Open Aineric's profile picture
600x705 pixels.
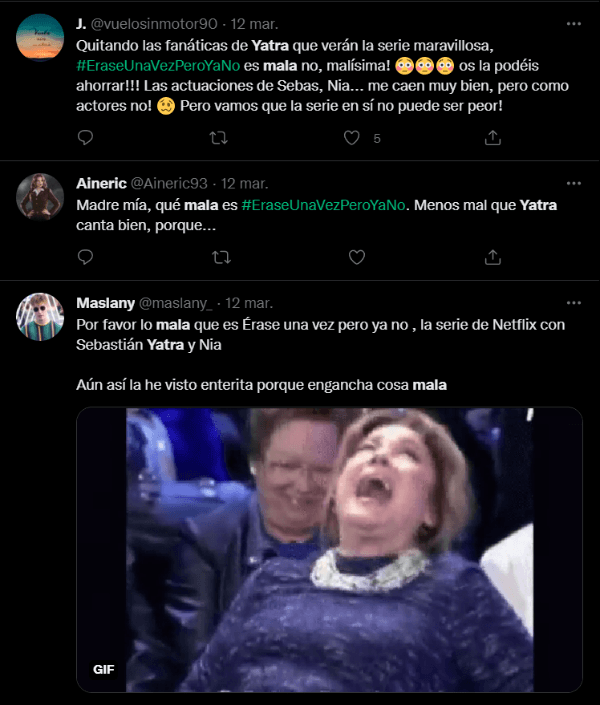(40, 197)
